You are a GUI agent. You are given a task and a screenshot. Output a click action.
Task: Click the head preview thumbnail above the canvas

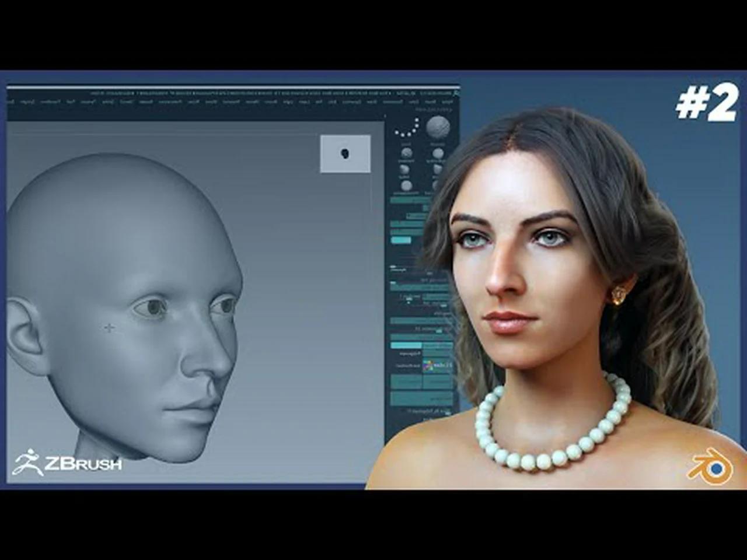click(345, 153)
